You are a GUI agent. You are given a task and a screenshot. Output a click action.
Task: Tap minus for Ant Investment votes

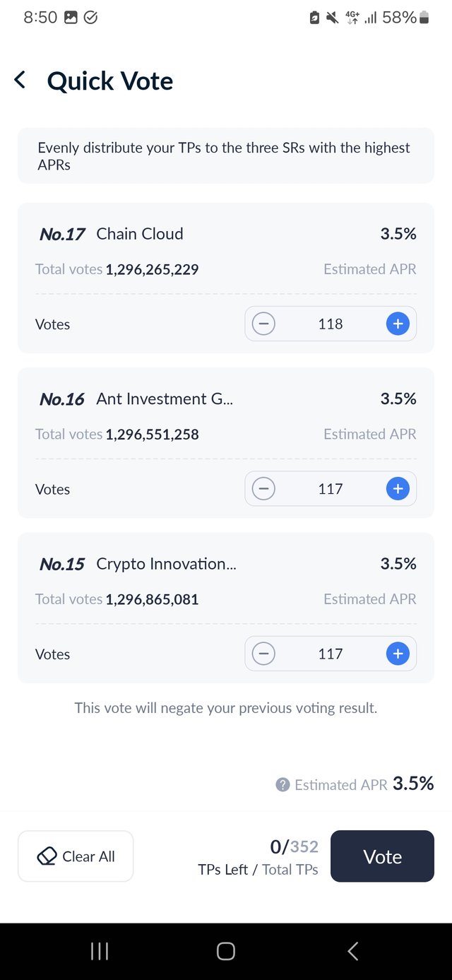[x=263, y=488]
